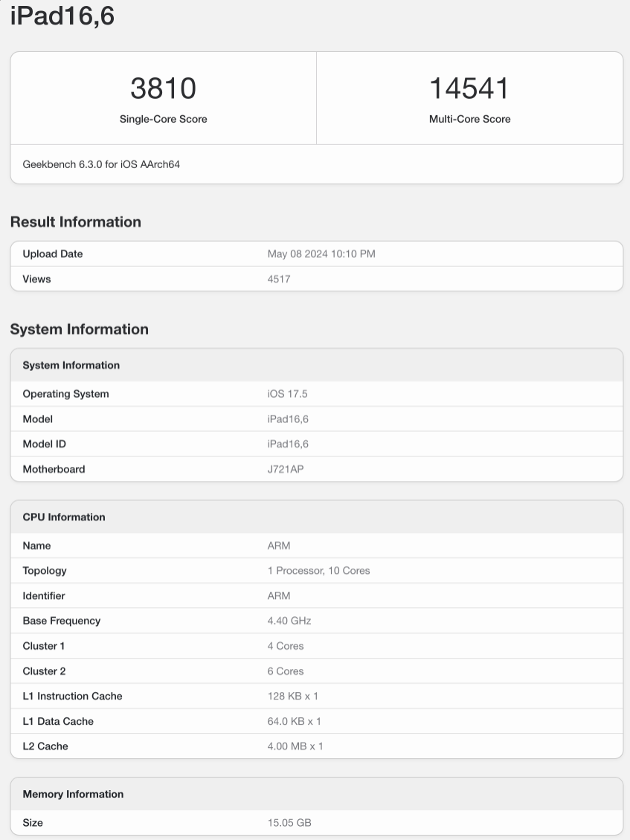The height and width of the screenshot is (840, 630).
Task: Click the Upload Date label
Action: coord(53,254)
